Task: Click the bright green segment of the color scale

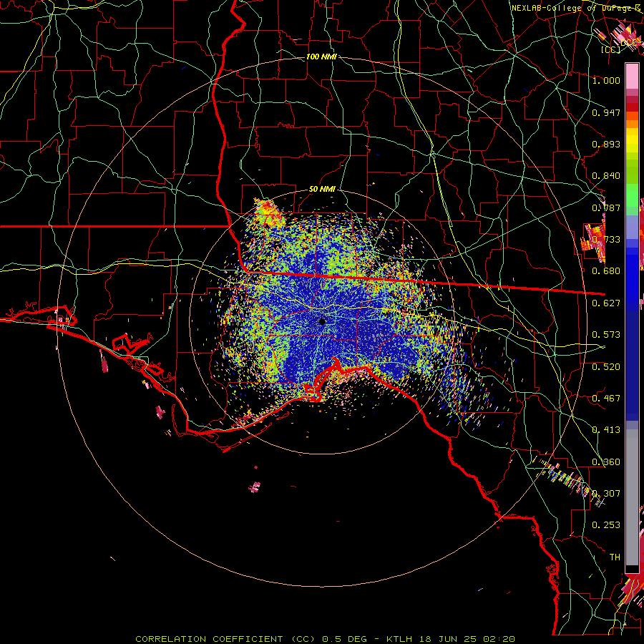Action: (x=632, y=195)
